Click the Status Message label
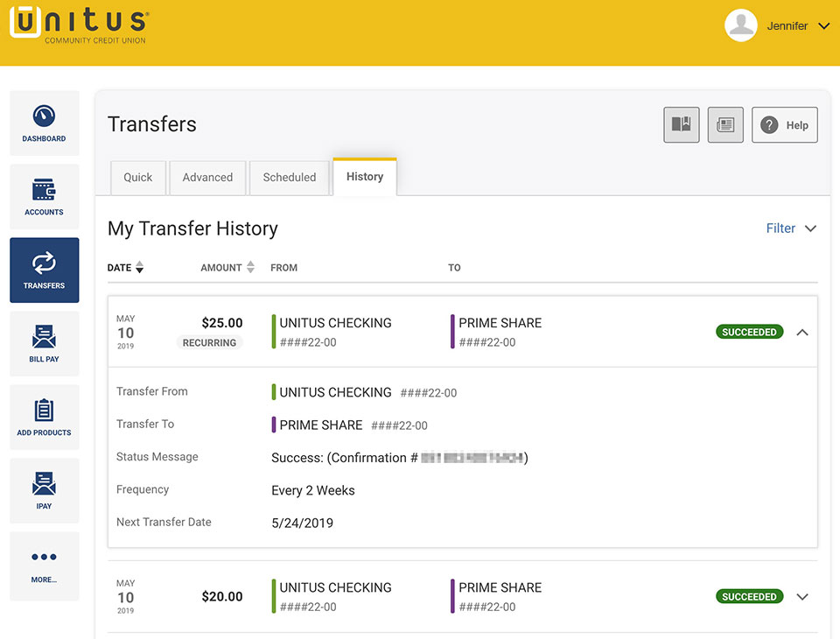This screenshot has width=840, height=639. pyautogui.click(x=157, y=457)
